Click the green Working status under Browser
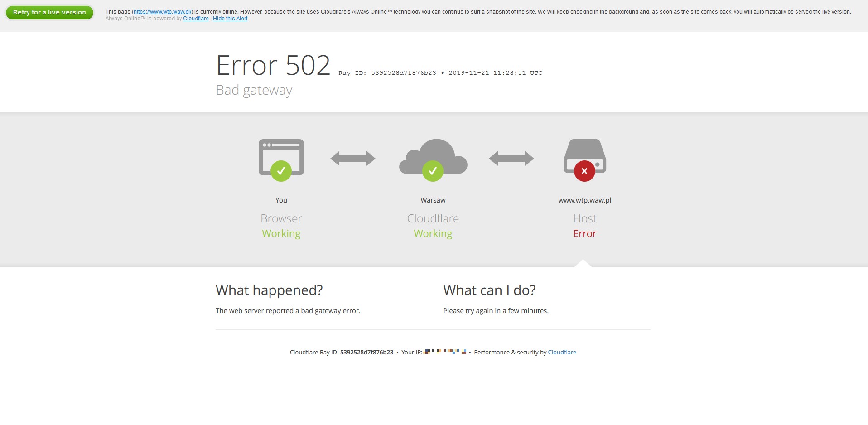This screenshot has width=868, height=425. coord(281,233)
